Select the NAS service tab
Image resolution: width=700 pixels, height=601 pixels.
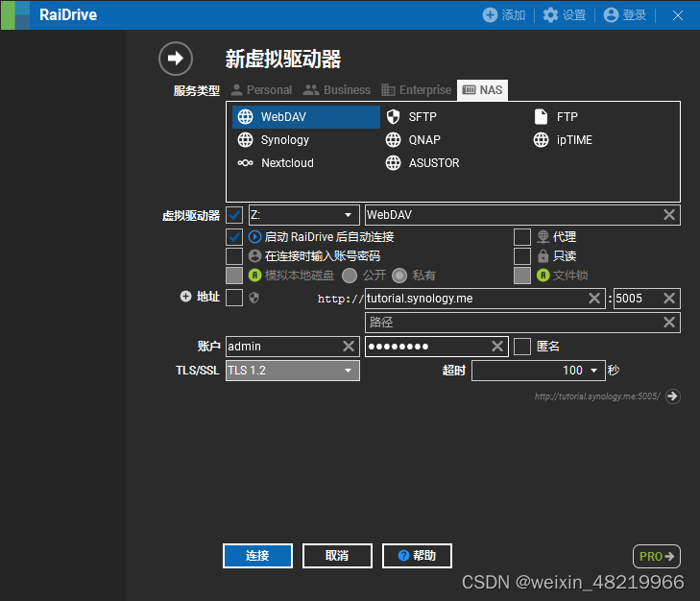[x=483, y=90]
